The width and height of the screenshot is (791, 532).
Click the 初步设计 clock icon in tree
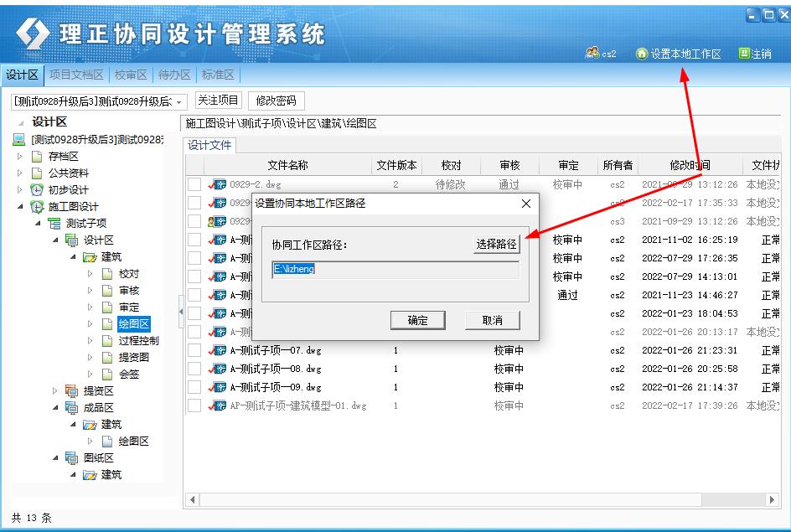[x=37, y=190]
